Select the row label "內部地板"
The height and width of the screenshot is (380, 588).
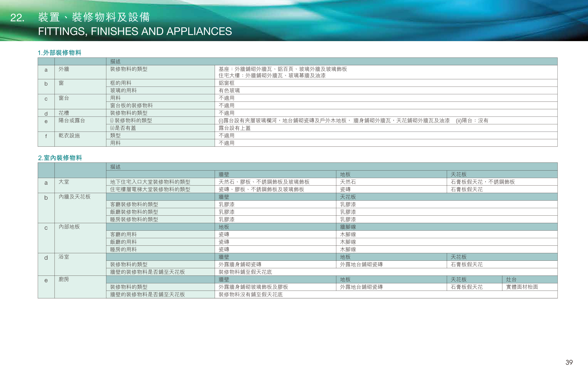pos(69,227)
